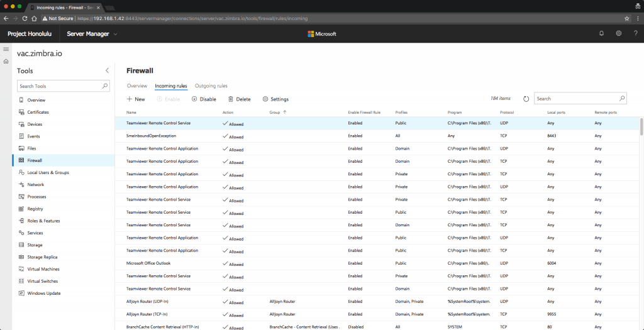Click the Project Honolulu title link
Screen dimensions: 644x330
point(30,34)
